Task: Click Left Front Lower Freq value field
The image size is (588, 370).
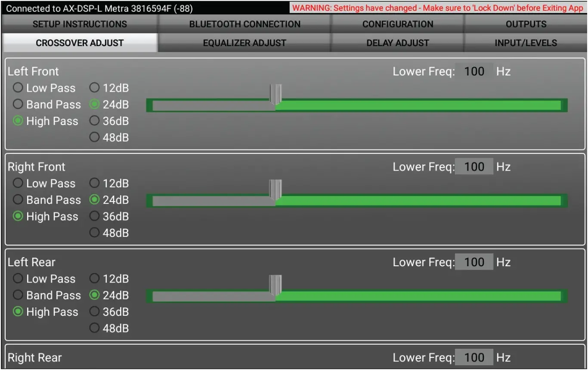Action: coord(474,71)
